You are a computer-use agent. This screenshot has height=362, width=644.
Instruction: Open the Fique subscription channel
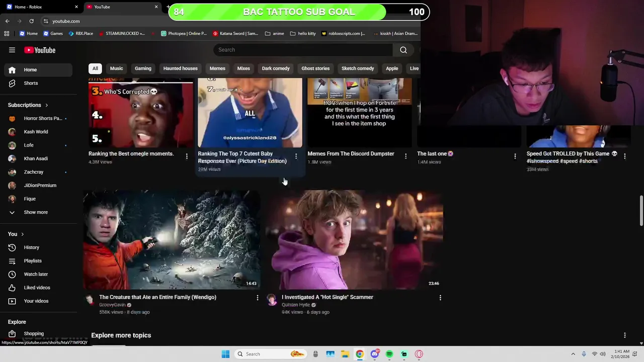(38, 199)
